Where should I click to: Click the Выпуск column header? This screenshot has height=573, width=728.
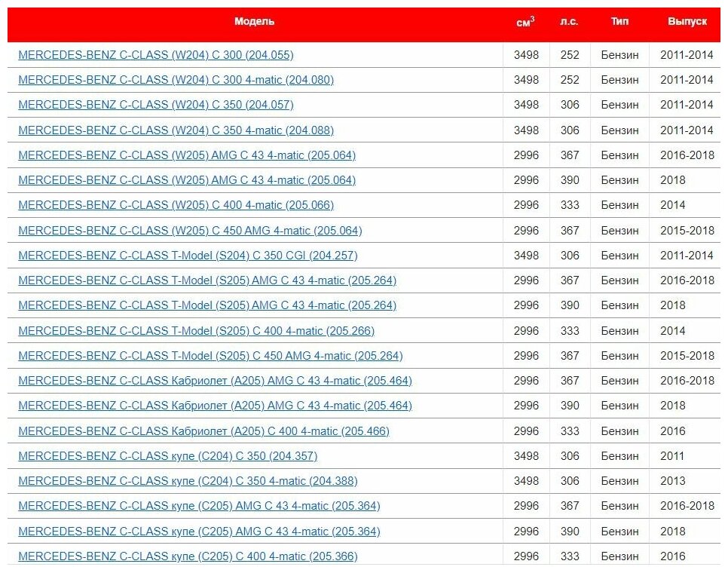687,21
